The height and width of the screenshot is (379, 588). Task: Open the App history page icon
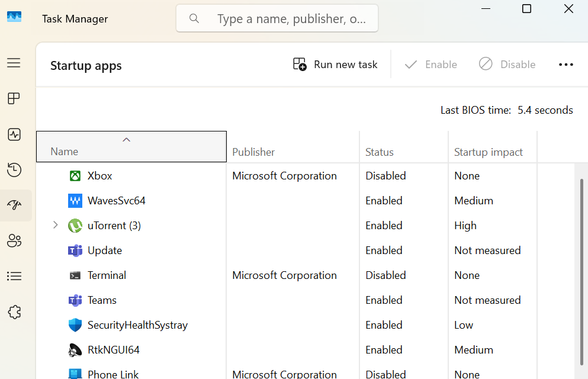point(14,170)
